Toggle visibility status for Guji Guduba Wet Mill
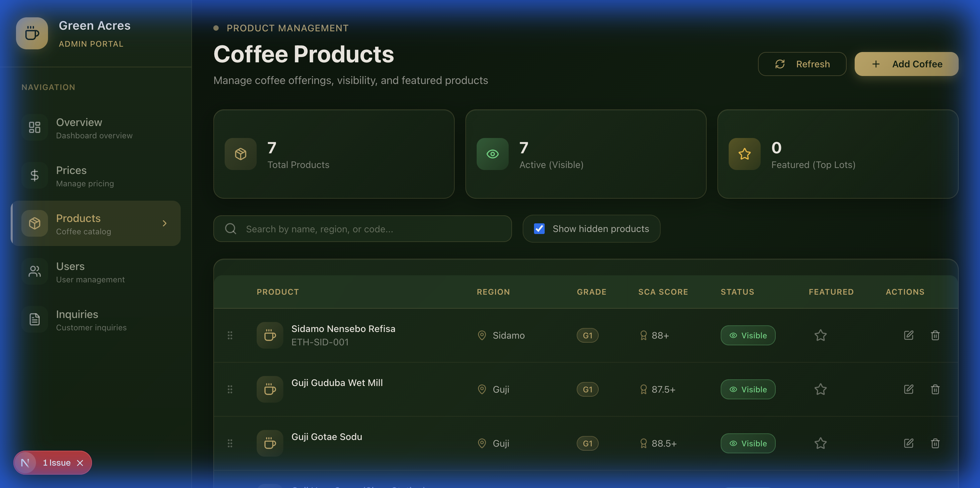This screenshot has height=488, width=980. 748,389
